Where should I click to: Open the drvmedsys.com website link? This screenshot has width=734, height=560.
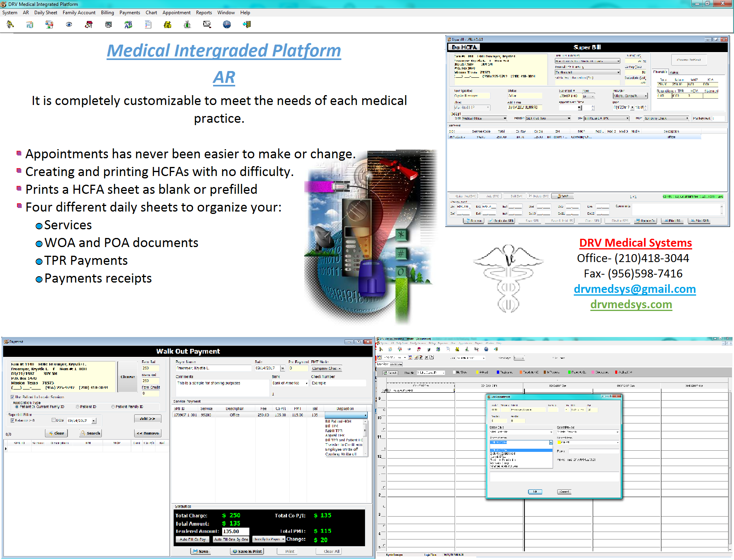point(631,304)
